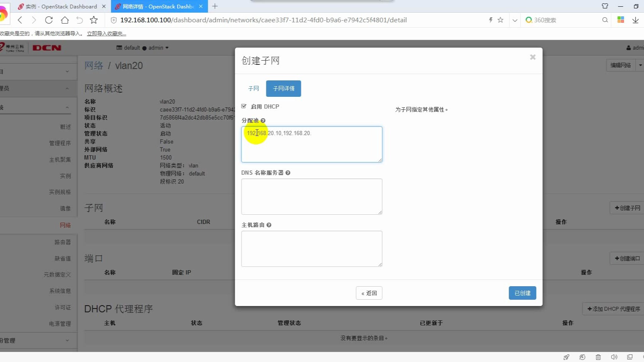Image resolution: width=644 pixels, height=362 pixels.
Task: Open 实例 in the sidebar
Action: (65, 176)
